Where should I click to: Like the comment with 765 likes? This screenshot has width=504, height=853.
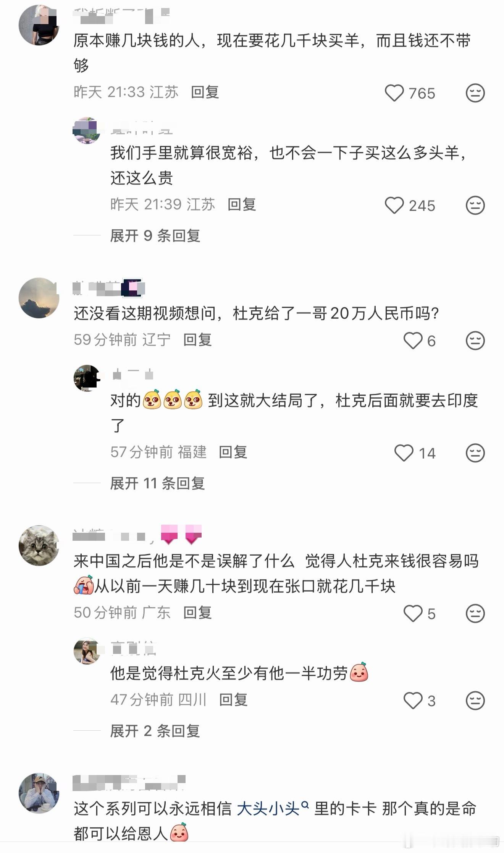pyautogui.click(x=394, y=93)
